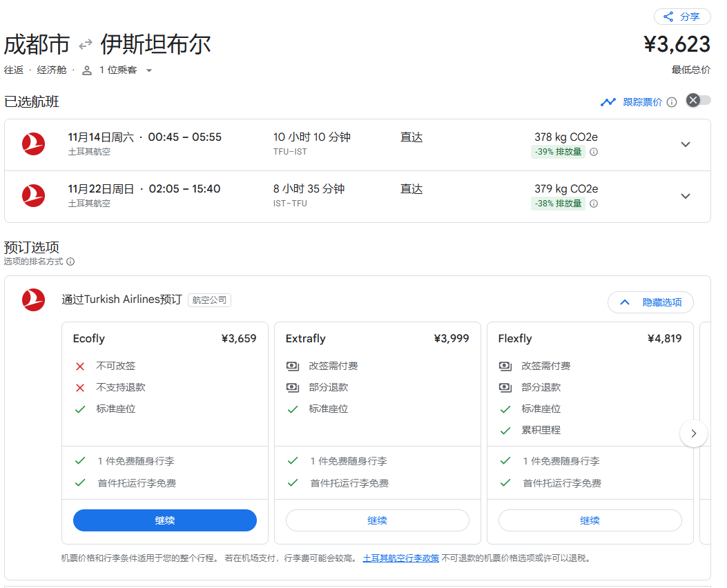This screenshot has height=588, width=727.
Task: Click checkmark beside Ecofly 首件托运行李免费
Action: 80,483
